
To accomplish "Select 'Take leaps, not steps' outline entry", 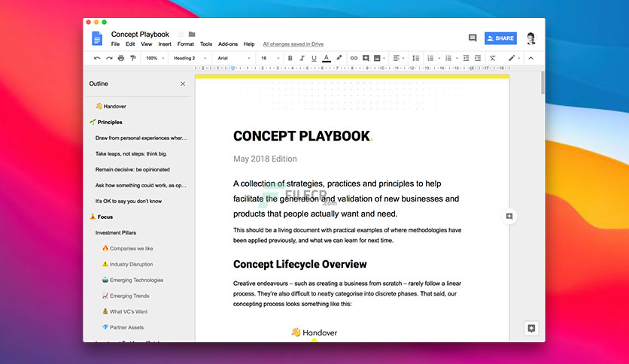I will point(131,153).
